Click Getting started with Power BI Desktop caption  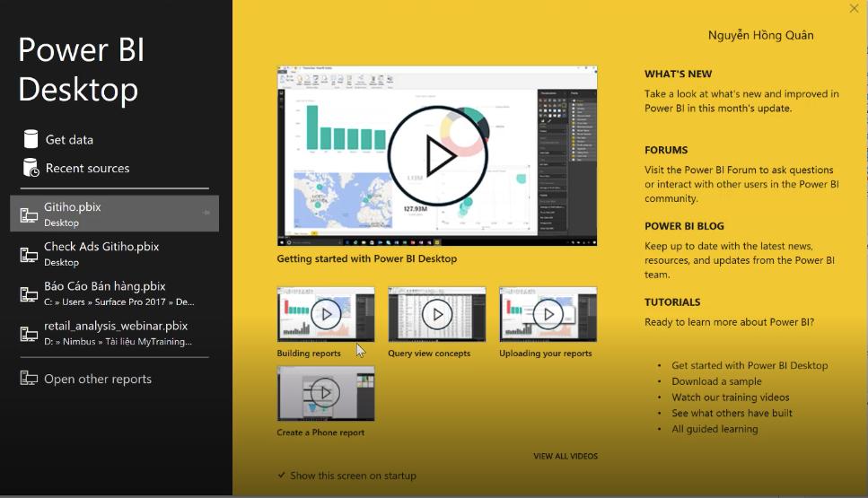pos(366,258)
